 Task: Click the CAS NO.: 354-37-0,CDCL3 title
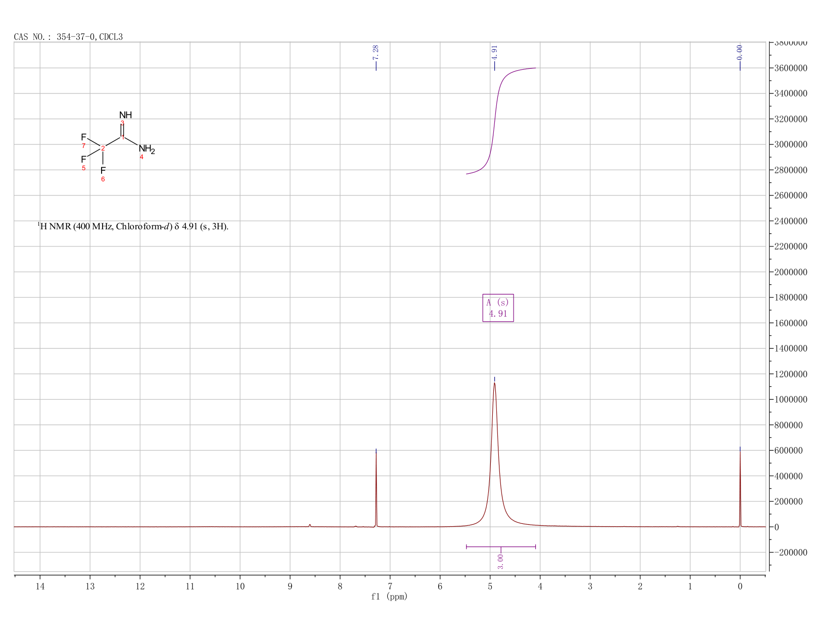[68, 37]
